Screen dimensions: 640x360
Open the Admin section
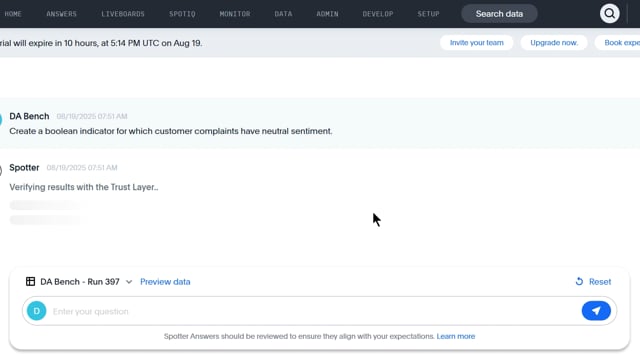[327, 14]
